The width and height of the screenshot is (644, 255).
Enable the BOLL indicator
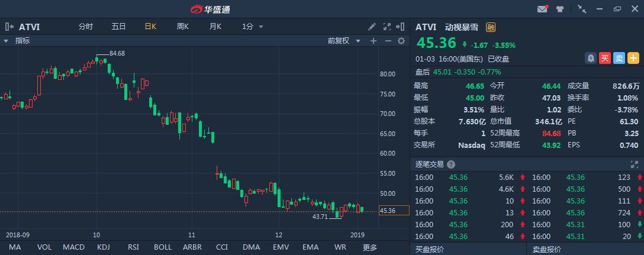pos(163,247)
